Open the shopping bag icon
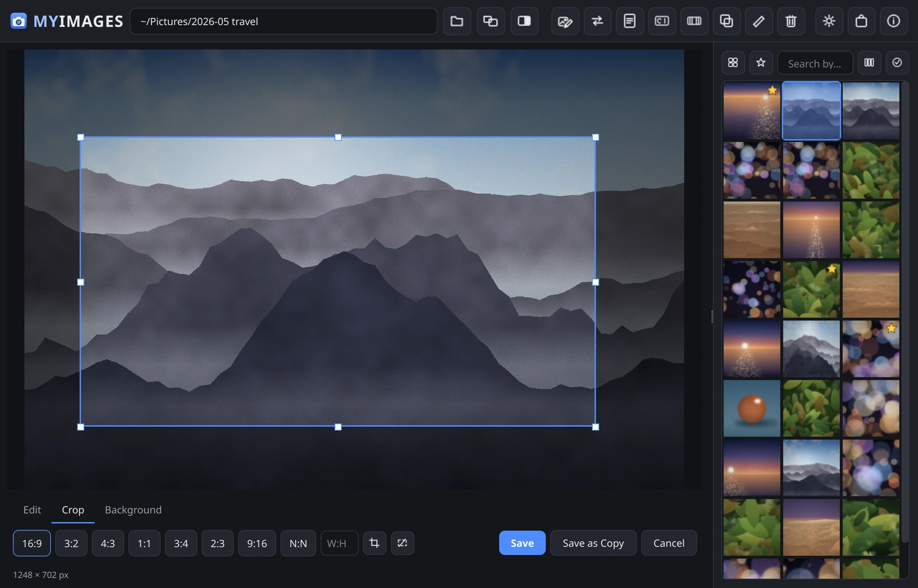Image resolution: width=918 pixels, height=588 pixels. 861,21
